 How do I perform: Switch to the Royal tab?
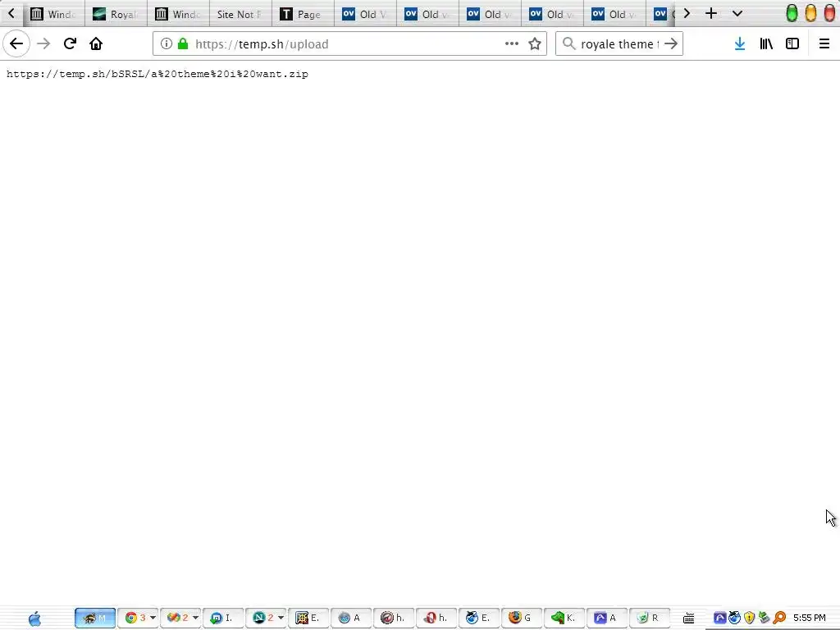pos(116,14)
